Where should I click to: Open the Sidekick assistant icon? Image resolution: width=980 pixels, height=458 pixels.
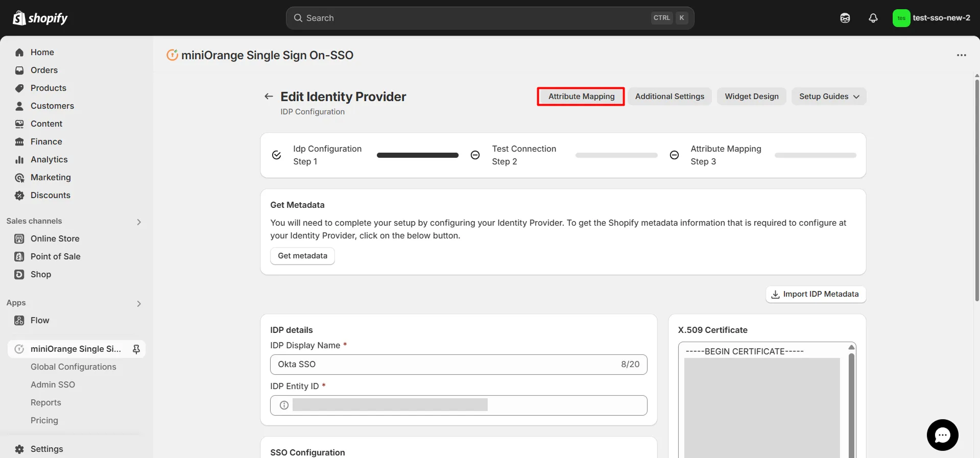[x=845, y=18]
